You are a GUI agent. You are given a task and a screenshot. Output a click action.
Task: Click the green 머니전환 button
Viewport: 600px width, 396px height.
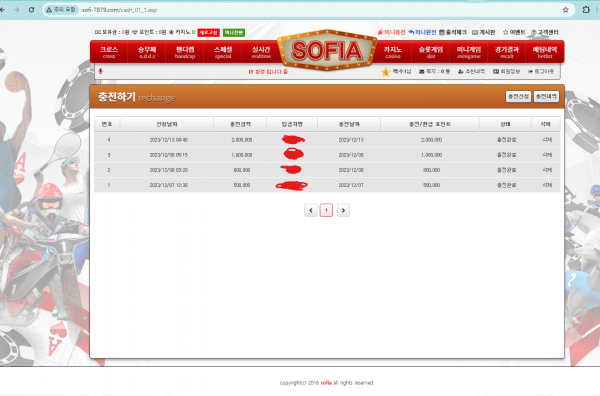(234, 33)
